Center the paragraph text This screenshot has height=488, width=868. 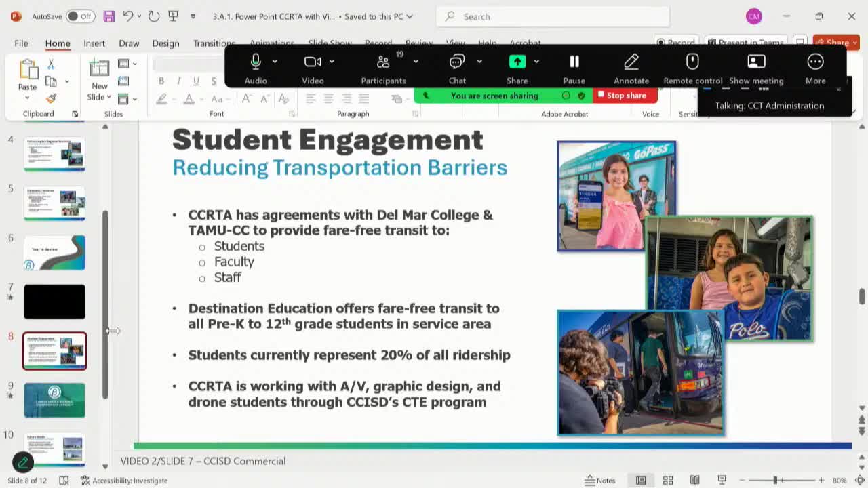pyautogui.click(x=328, y=99)
